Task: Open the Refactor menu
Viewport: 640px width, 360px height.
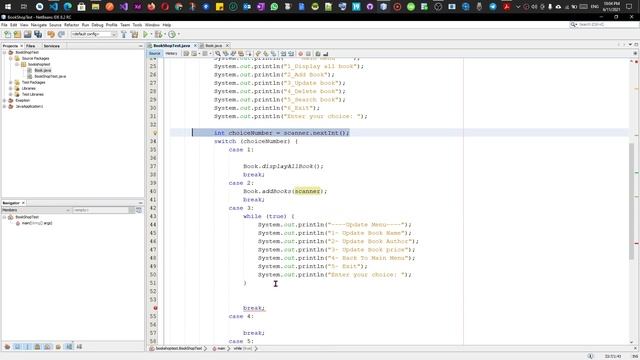Action: pyautogui.click(x=71, y=25)
